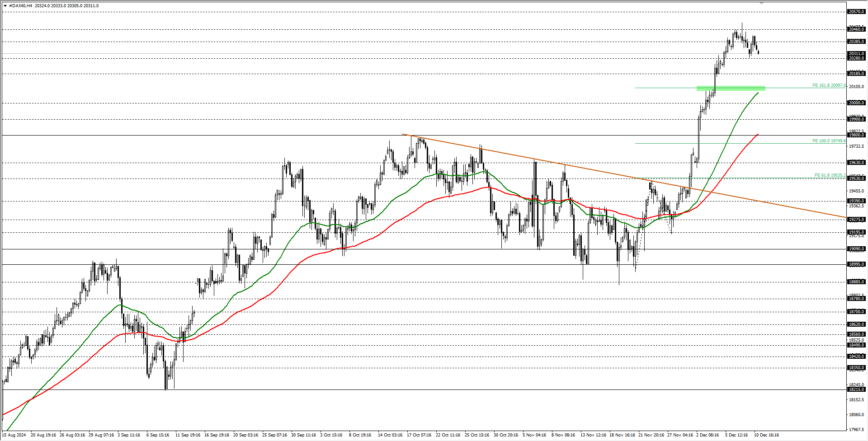868x441 pixels.
Task: Click the 18995.0 price level label
Action: pyautogui.click(x=857, y=264)
